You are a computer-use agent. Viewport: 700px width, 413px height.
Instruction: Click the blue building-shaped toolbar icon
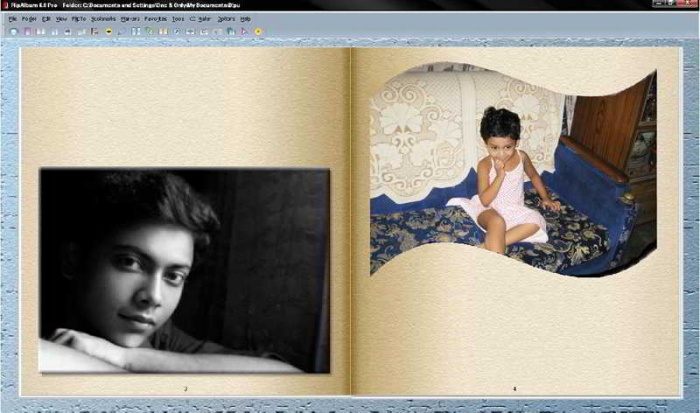tap(231, 32)
